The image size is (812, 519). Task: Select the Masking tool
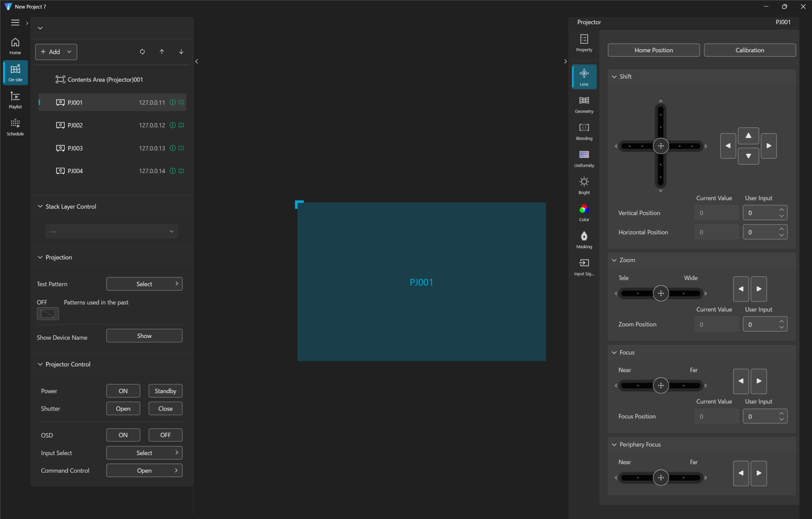click(584, 239)
